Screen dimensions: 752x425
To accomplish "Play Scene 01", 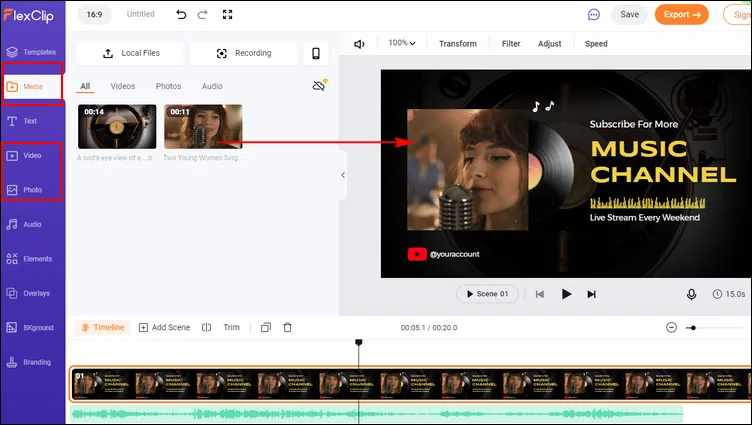I will click(487, 294).
